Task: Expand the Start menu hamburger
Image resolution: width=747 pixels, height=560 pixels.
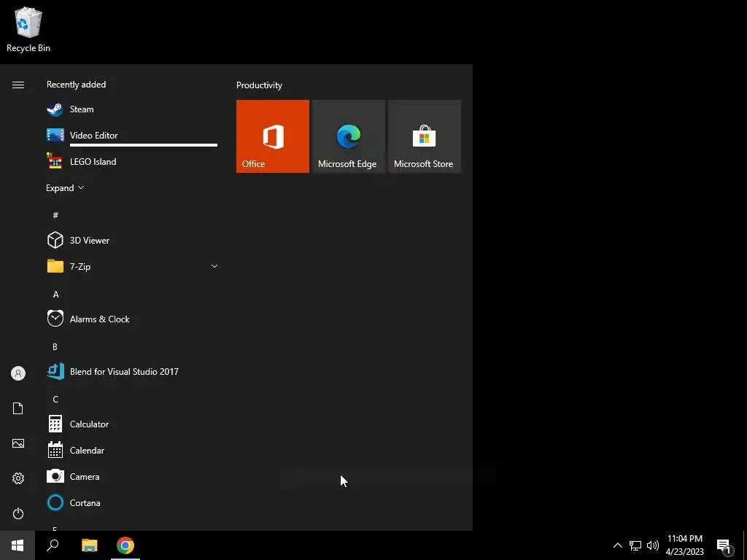Action: (18, 85)
